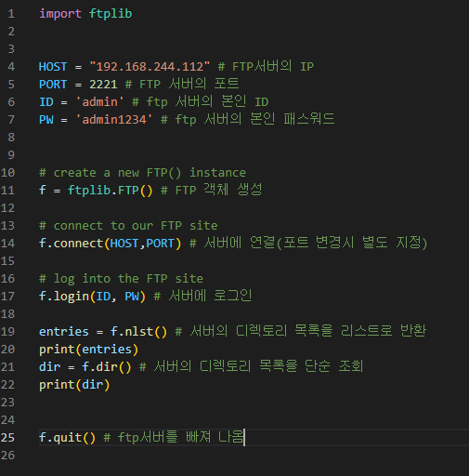The width and height of the screenshot is (469, 476).
Task: Click the 'admin' string on line 6
Action: coord(99,102)
